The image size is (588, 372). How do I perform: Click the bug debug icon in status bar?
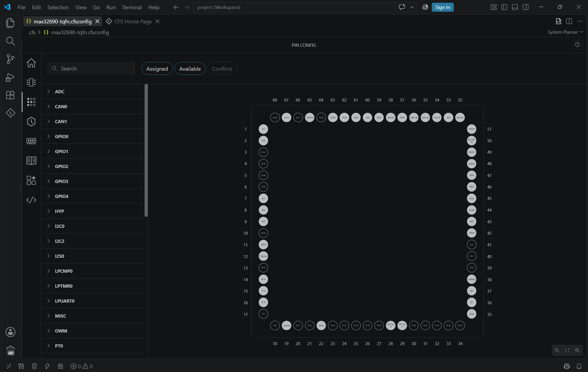coord(60,366)
